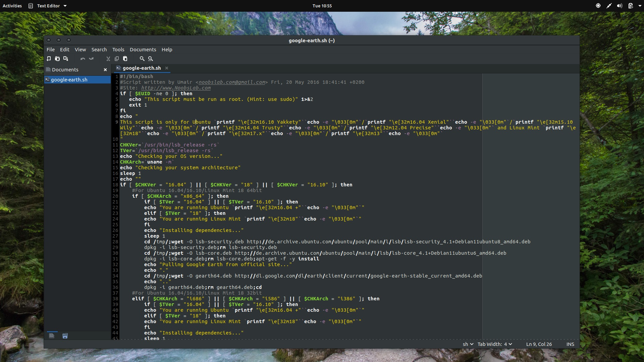Click the Redo arrow icon

pyautogui.click(x=91, y=59)
